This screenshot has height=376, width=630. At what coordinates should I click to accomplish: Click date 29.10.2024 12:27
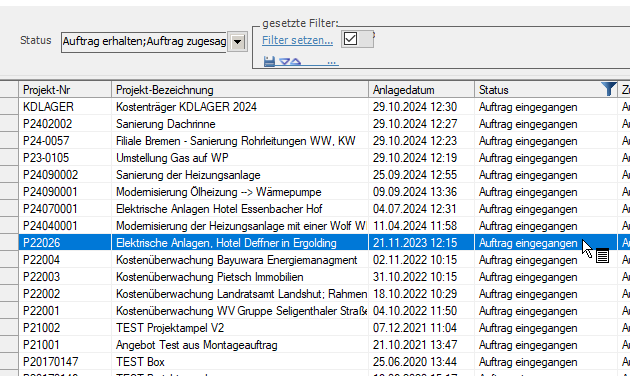[415, 124]
